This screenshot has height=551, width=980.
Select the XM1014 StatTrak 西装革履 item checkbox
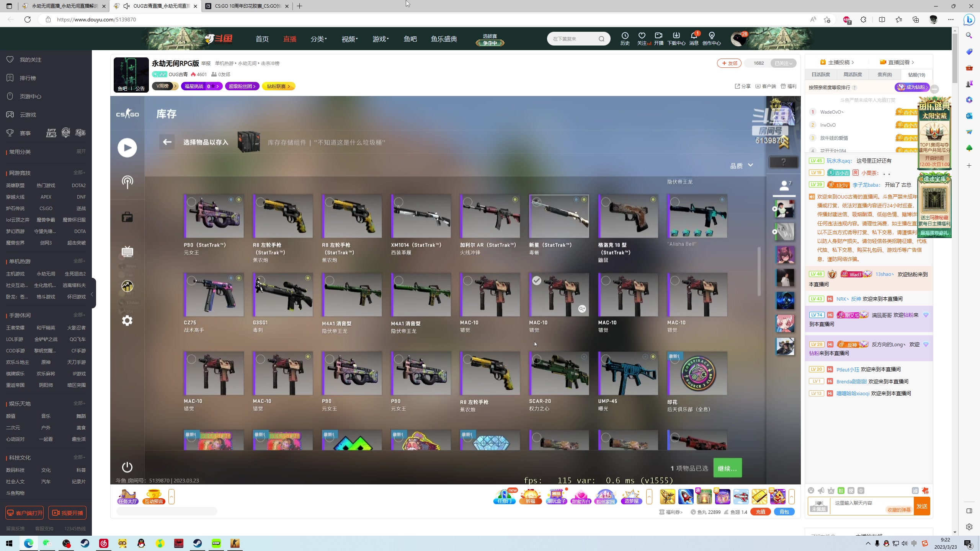(x=399, y=202)
